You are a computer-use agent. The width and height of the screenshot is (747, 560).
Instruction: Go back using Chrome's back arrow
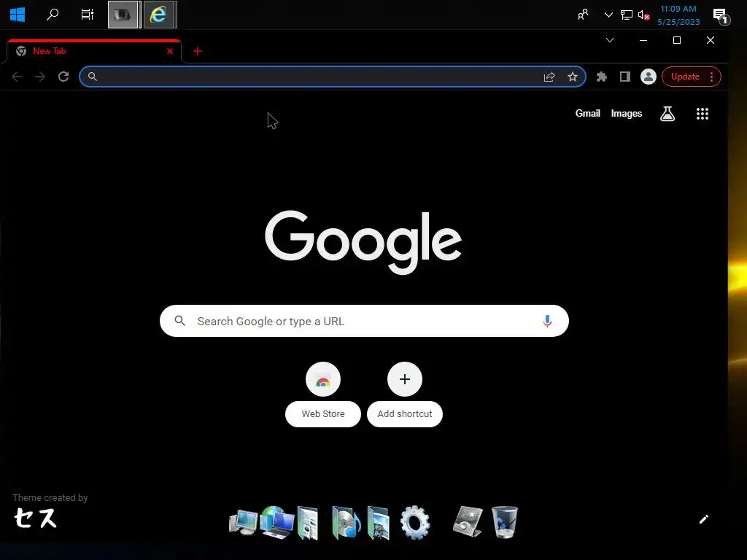18,77
